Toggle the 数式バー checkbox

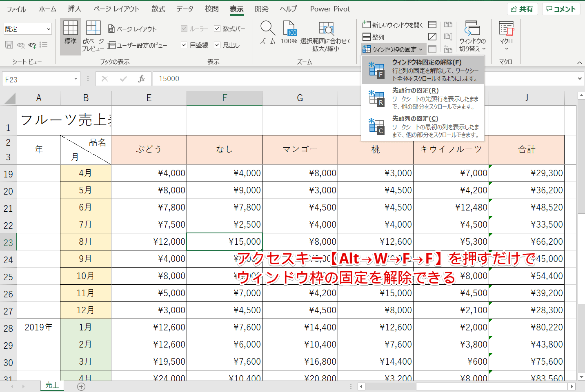point(217,29)
